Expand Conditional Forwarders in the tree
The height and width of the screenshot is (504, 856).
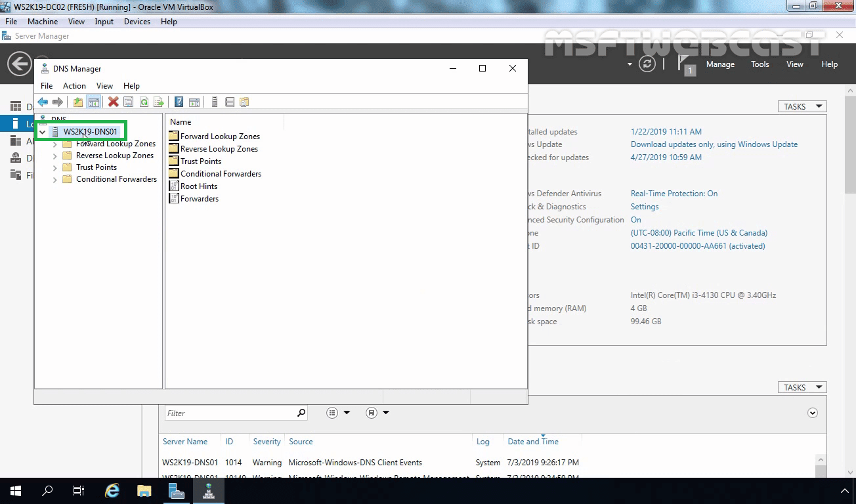tap(55, 179)
